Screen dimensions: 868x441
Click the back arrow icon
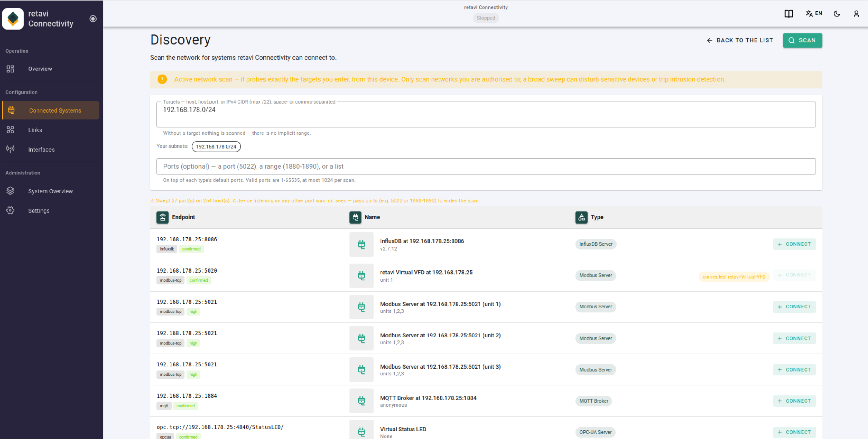click(x=709, y=41)
